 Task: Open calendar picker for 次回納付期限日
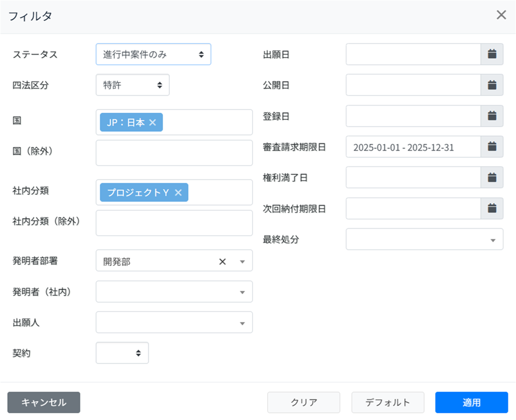pos(492,208)
